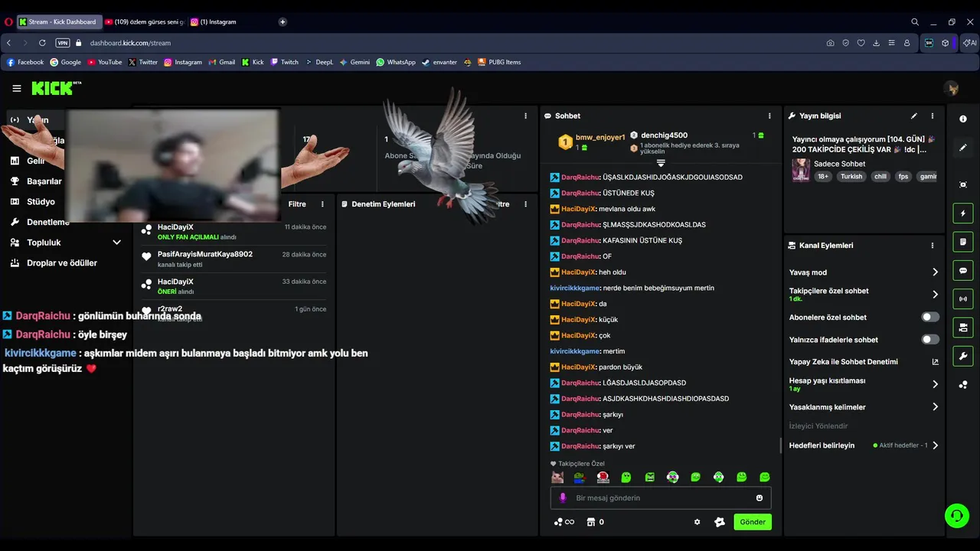This screenshot has height=551, width=980.
Task: Expand Hedefleri belirleyin active goals
Action: tap(864, 445)
